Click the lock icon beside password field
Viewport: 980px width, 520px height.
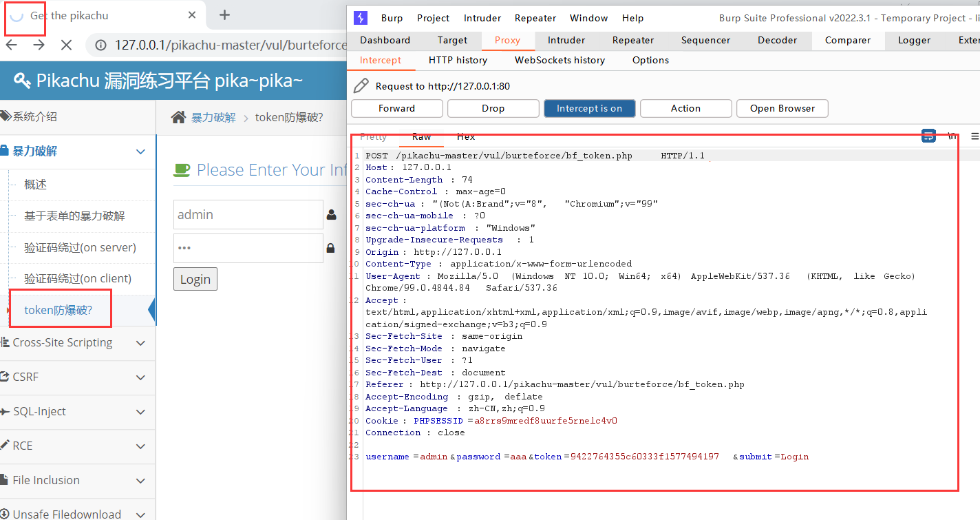pyautogui.click(x=331, y=248)
